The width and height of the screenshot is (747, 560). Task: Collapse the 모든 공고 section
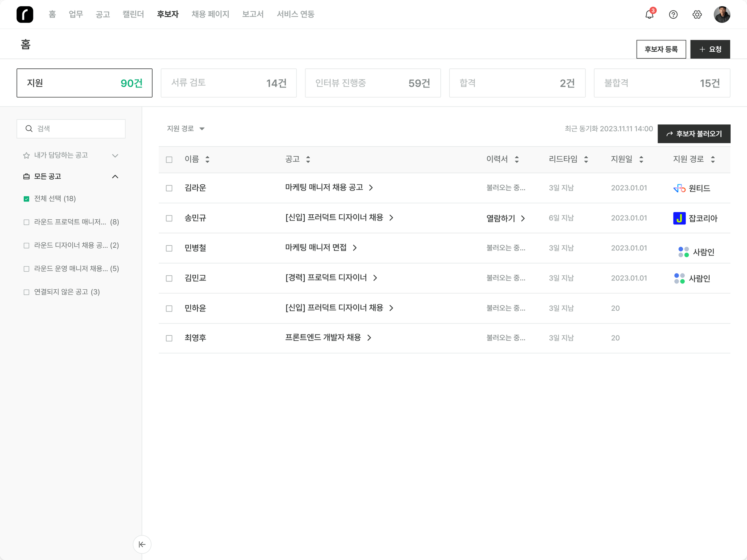point(115,176)
